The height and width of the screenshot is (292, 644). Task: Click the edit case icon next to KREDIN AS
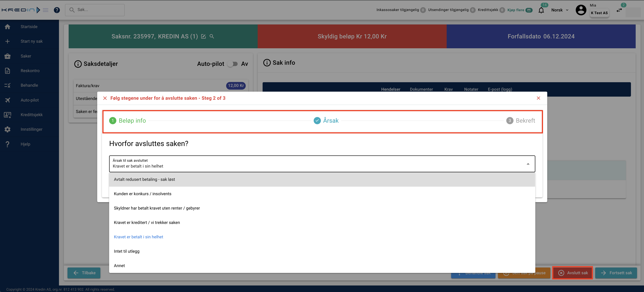click(203, 36)
